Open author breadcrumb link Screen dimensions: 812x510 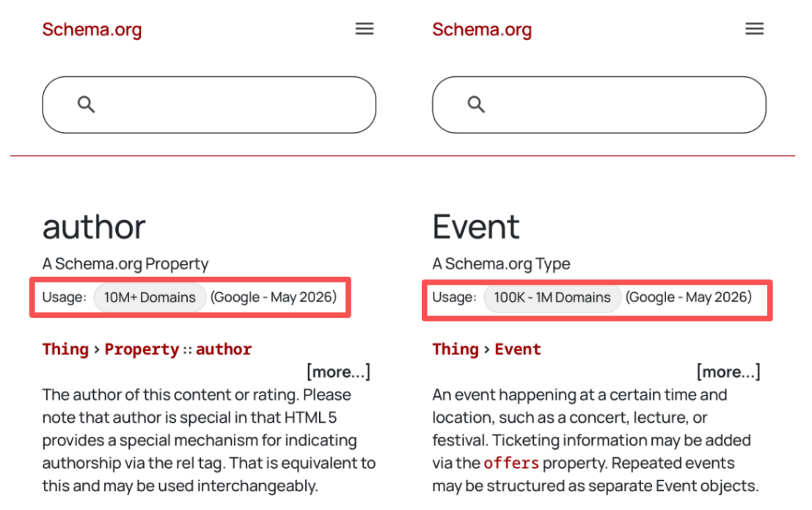coord(224,349)
